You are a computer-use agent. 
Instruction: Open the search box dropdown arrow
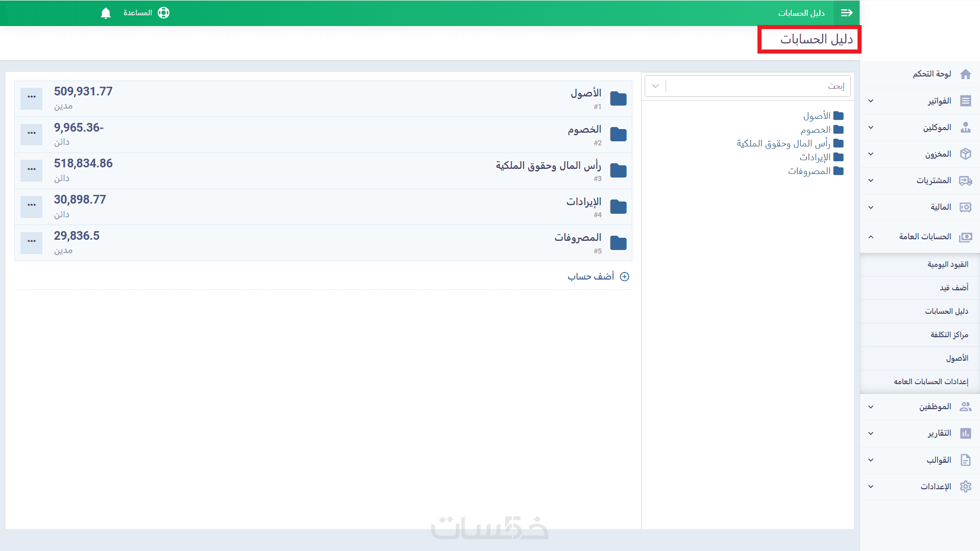[x=655, y=86]
